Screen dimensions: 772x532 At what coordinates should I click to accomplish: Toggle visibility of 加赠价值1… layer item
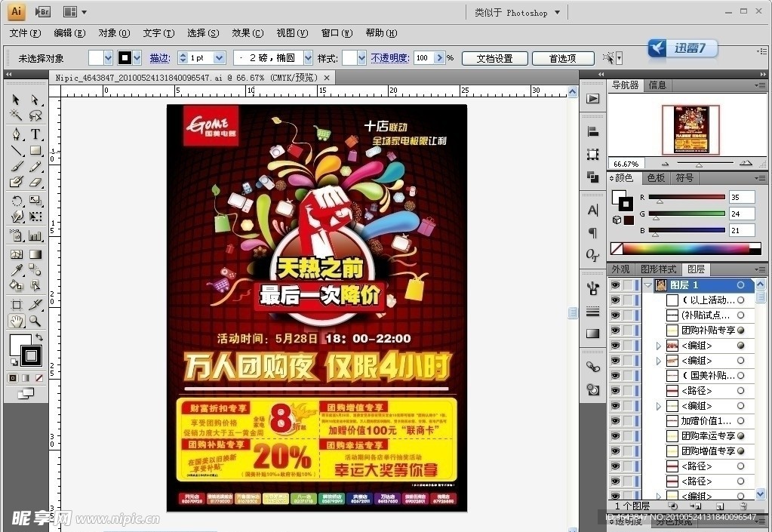tap(616, 421)
